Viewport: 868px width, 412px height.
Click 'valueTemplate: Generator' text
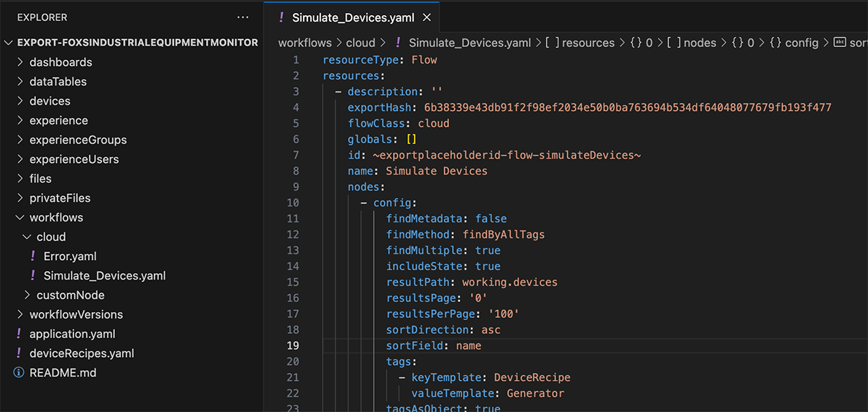488,393
